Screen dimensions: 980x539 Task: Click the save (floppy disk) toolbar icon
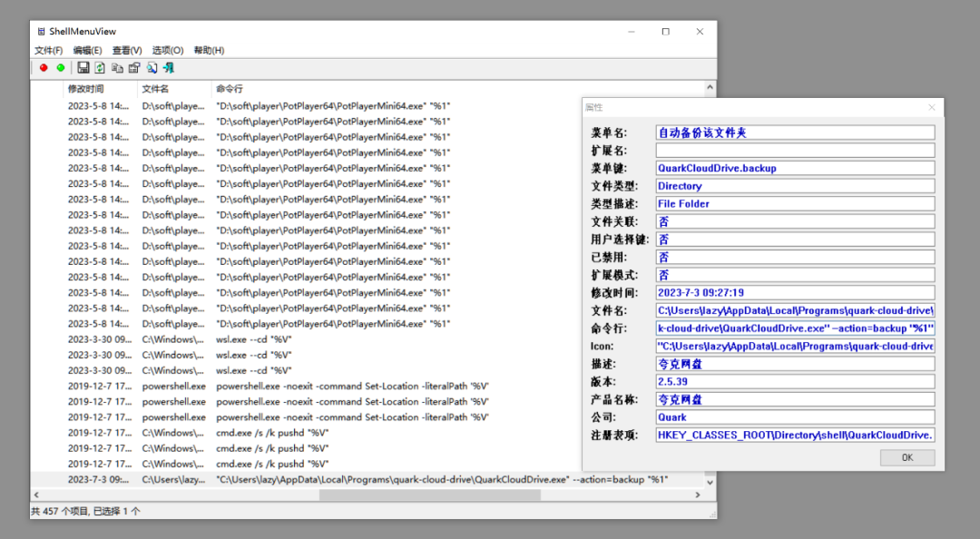(x=83, y=68)
